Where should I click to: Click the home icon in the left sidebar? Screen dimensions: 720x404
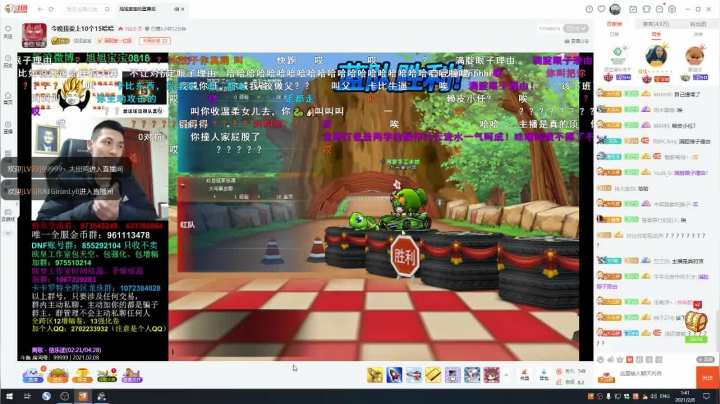[x=8, y=98]
